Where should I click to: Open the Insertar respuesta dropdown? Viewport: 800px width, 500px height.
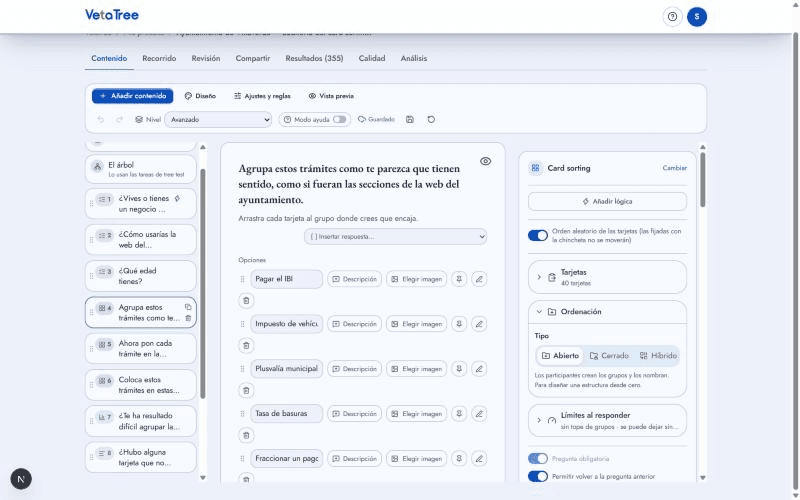point(395,237)
